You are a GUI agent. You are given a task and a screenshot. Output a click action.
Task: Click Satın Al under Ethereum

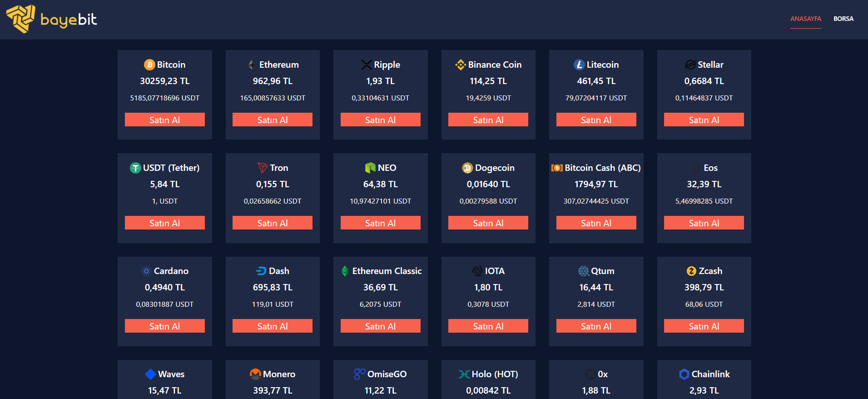[x=273, y=120]
